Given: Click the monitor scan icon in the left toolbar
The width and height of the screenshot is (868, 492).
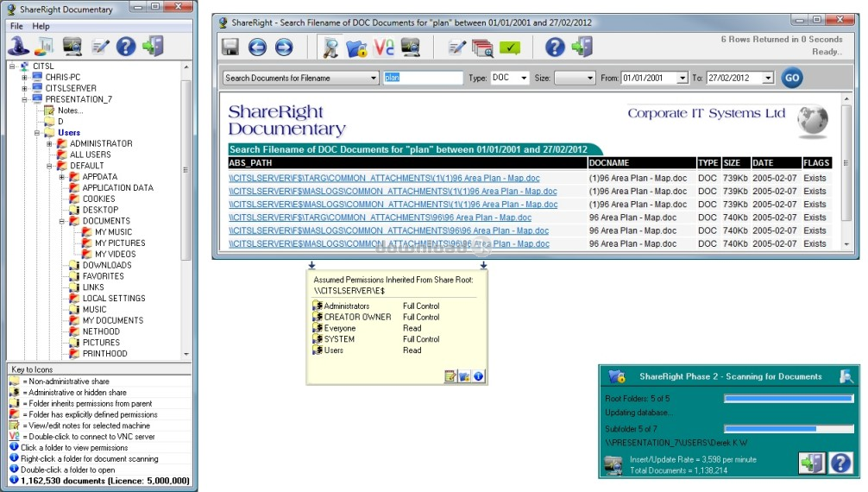Looking at the screenshot, I should click(72, 46).
